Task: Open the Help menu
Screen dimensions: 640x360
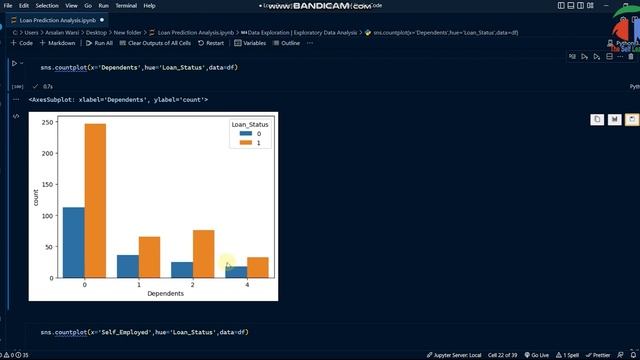Action: (149, 6)
